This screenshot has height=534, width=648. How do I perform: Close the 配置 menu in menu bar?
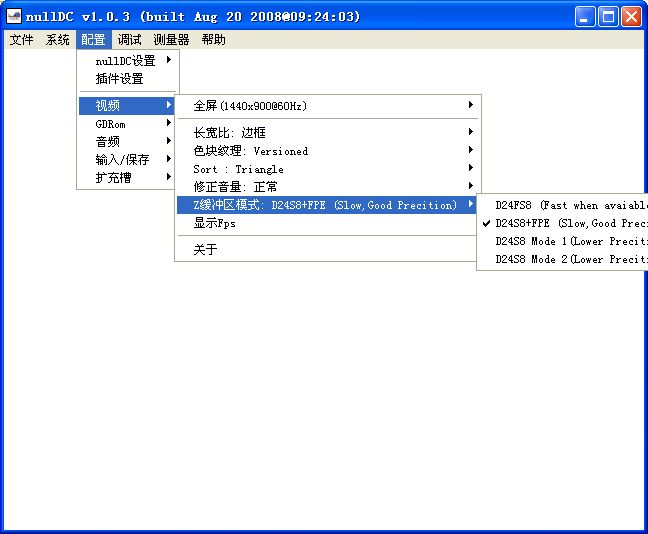[93, 40]
